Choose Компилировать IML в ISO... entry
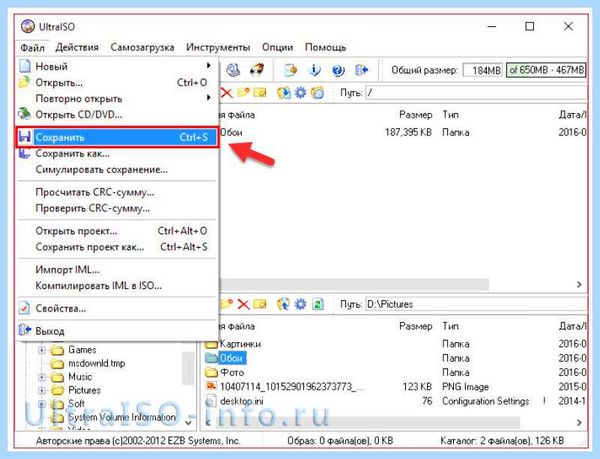Image resolution: width=600 pixels, height=459 pixels. (117, 286)
